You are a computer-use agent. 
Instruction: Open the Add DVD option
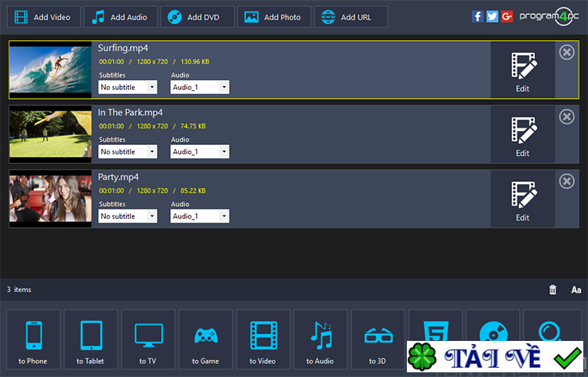tap(198, 17)
